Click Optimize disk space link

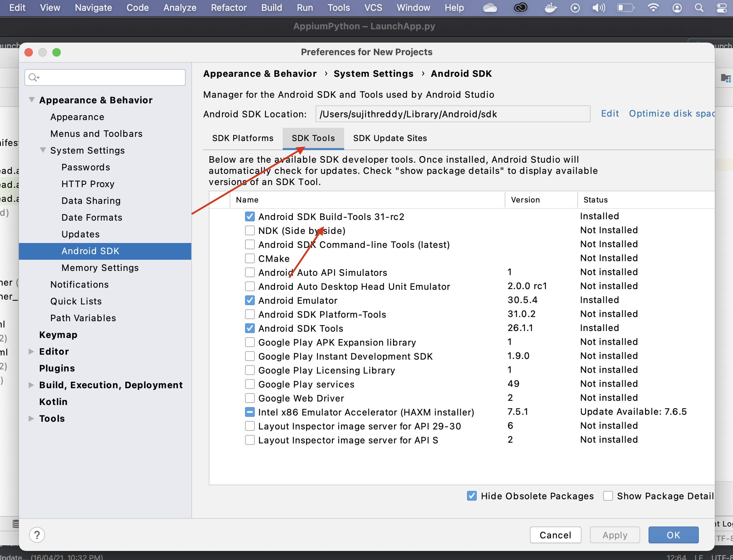pyautogui.click(x=672, y=114)
